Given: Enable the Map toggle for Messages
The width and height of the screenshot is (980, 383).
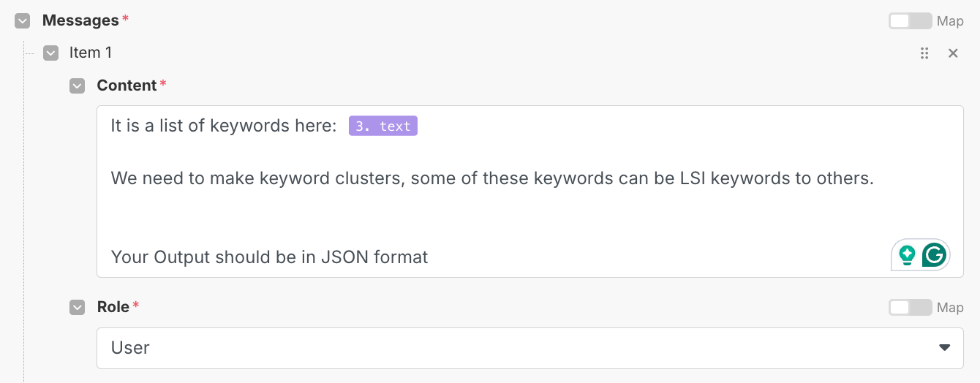Looking at the screenshot, I should (x=910, y=21).
